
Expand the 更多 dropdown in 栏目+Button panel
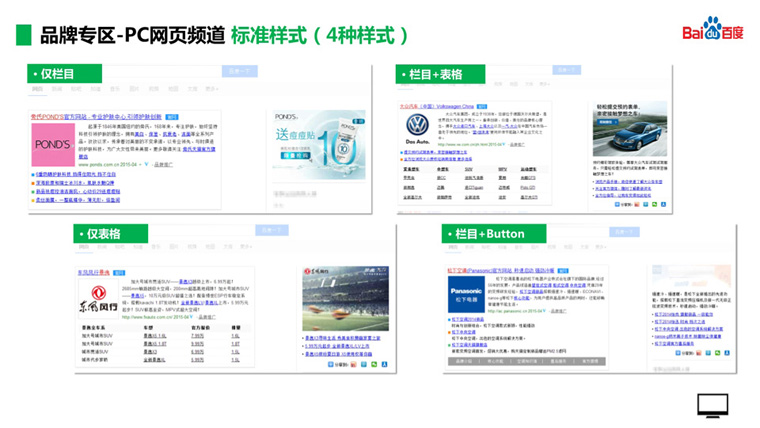601,247
